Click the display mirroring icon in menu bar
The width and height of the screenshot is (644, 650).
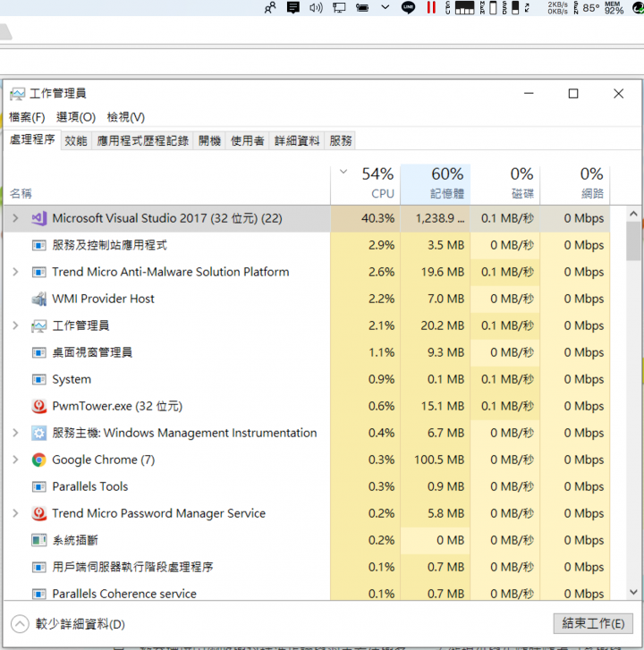339,7
